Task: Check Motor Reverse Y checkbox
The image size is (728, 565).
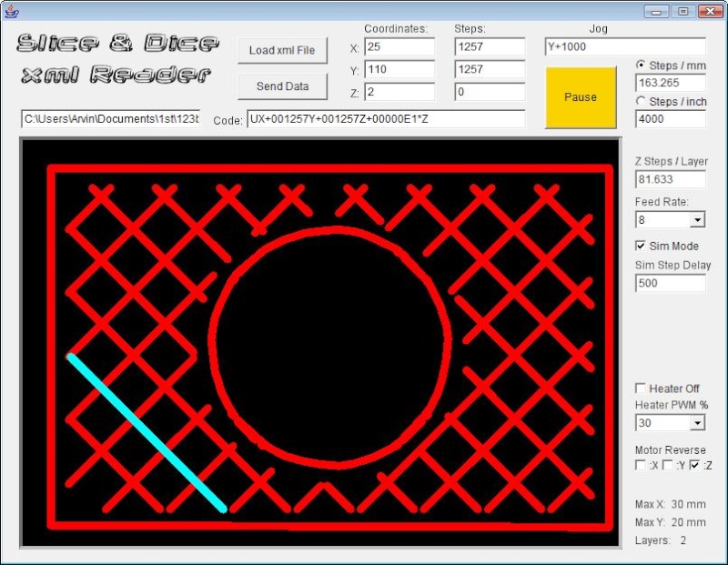Action: pos(668,465)
